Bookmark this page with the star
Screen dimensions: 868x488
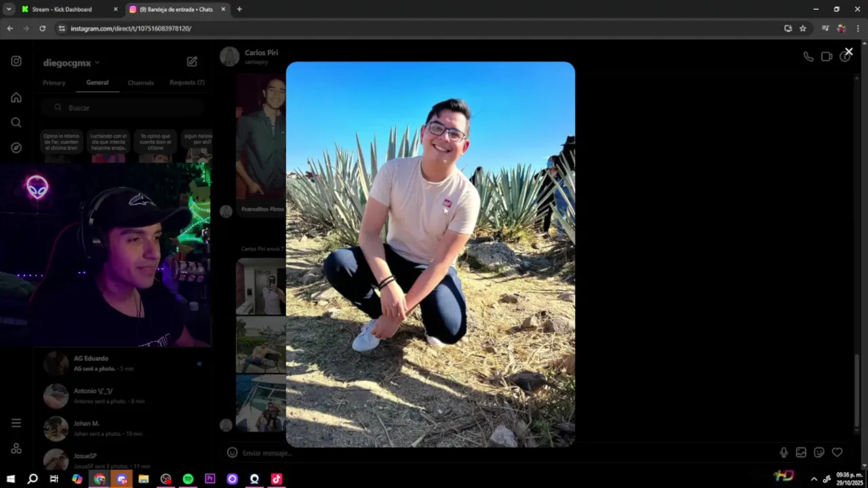[x=803, y=28]
